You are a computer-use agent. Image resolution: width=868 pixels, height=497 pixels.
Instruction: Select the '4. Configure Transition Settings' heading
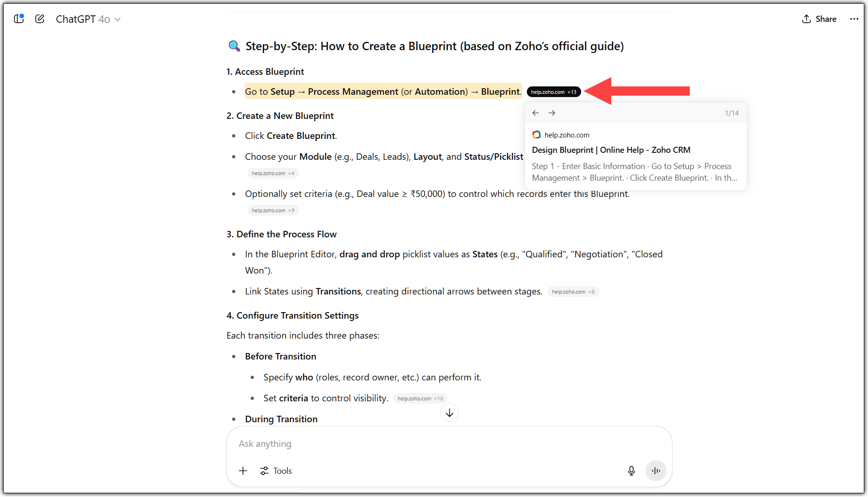click(292, 315)
